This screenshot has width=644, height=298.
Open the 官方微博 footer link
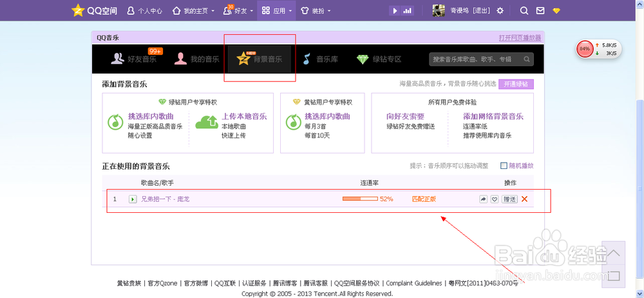(196, 283)
